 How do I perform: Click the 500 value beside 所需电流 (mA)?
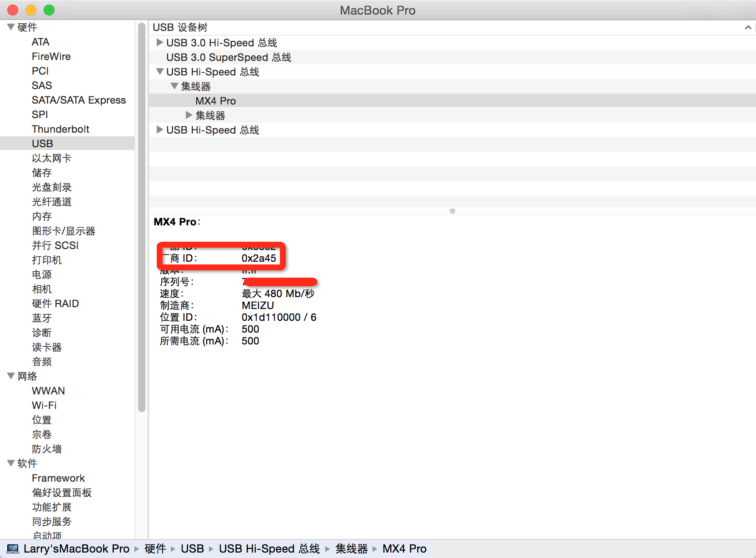(x=250, y=341)
